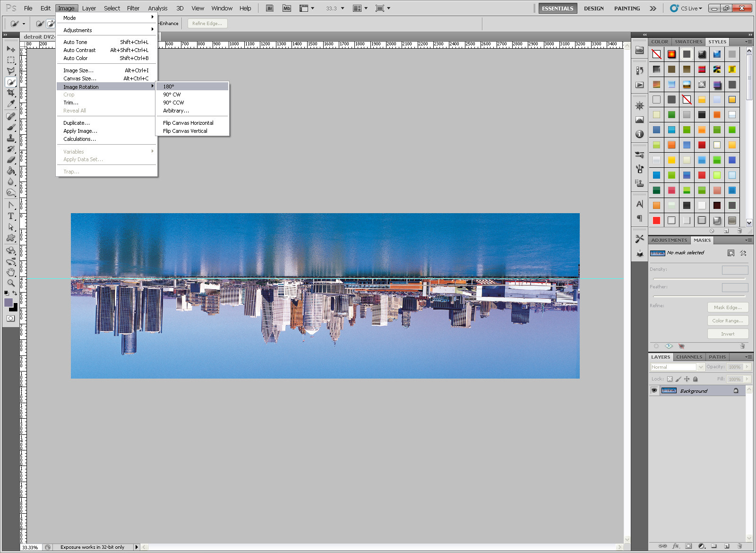The image size is (756, 553).
Task: Click the Background layer thumbnail
Action: click(x=669, y=391)
